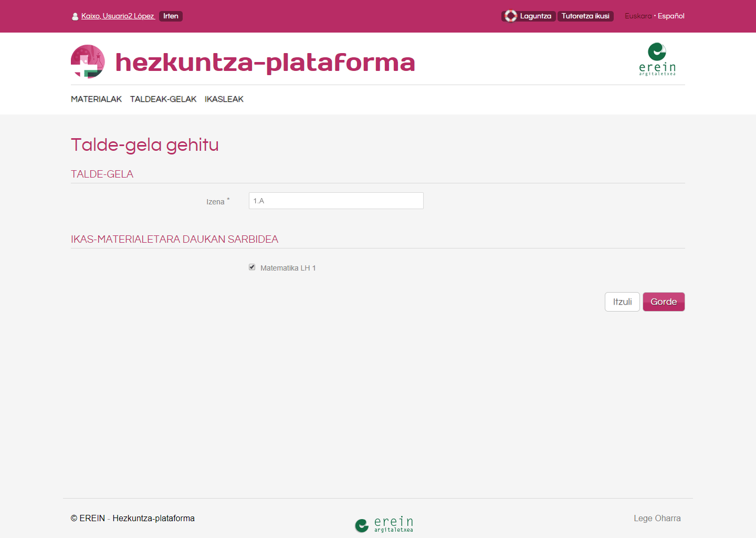Click the user profile icon beside Kaixo
Image resolution: width=756 pixels, height=538 pixels.
click(75, 16)
